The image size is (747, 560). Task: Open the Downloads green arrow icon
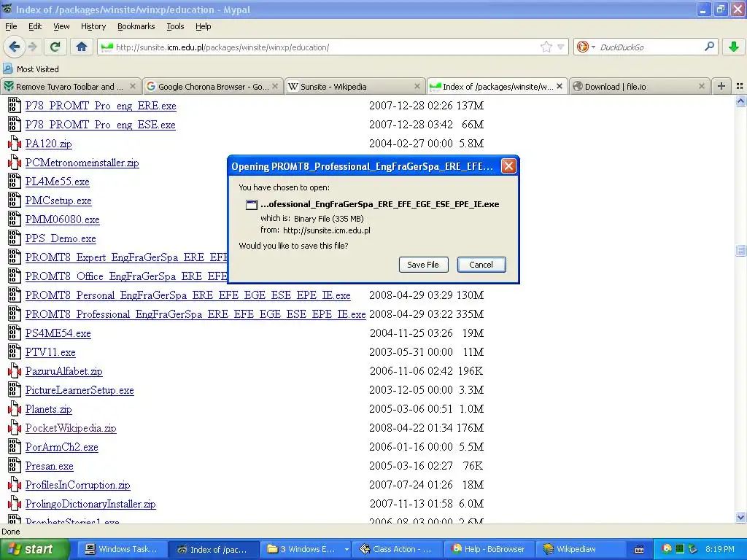(x=734, y=47)
